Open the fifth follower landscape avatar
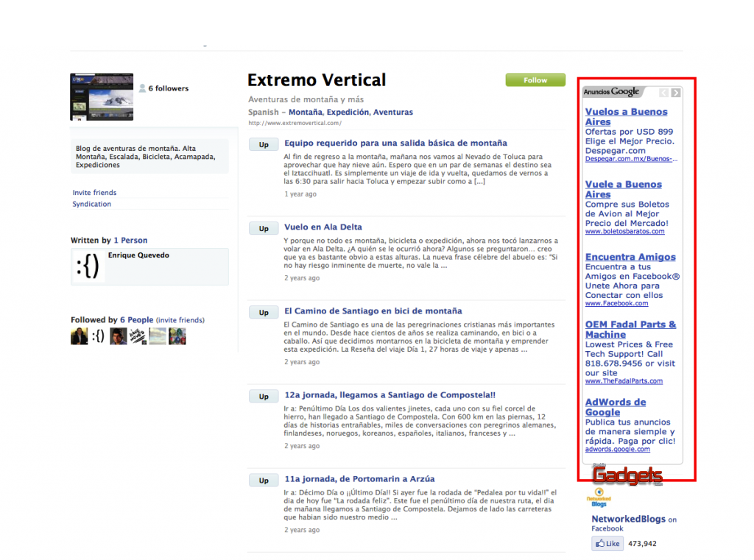Viewport: 754px width, 560px height. [x=158, y=336]
